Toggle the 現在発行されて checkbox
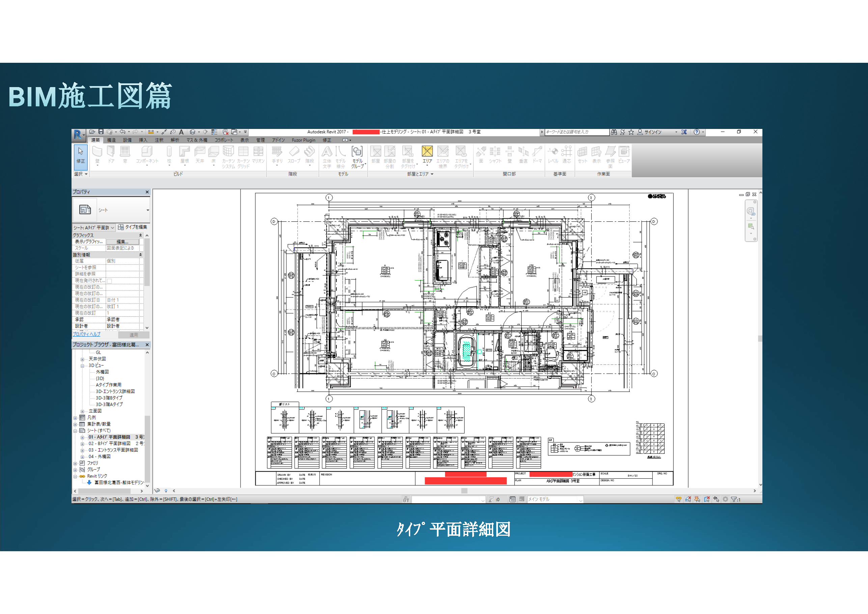 [x=110, y=281]
